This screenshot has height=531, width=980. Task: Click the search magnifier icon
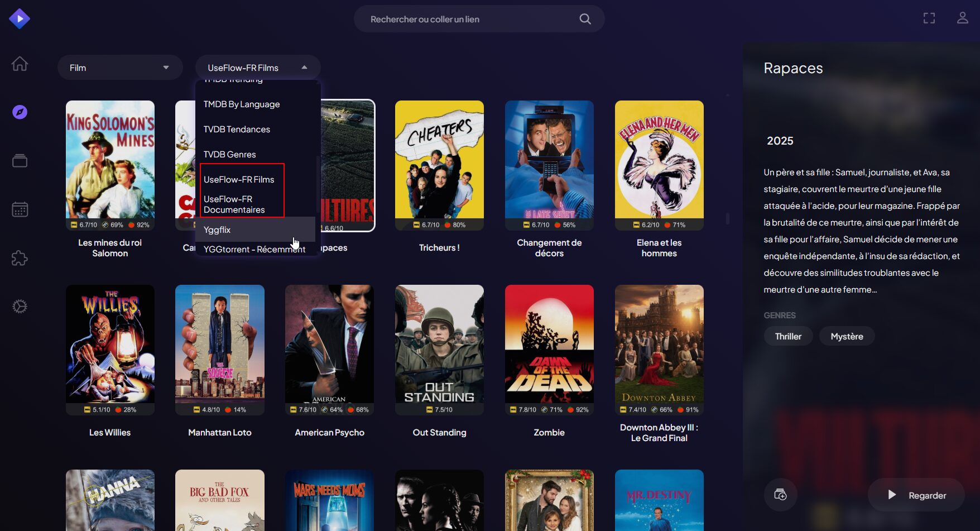click(x=585, y=19)
